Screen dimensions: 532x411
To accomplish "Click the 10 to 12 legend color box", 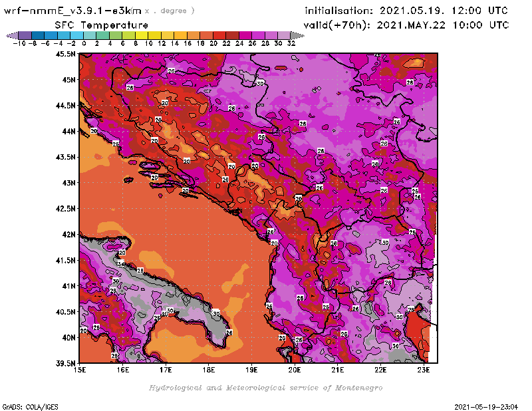I will [154, 35].
